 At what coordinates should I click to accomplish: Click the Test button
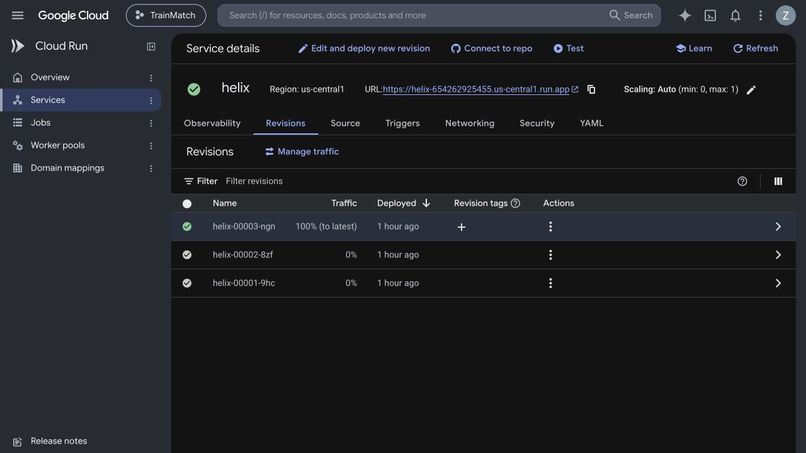(569, 48)
